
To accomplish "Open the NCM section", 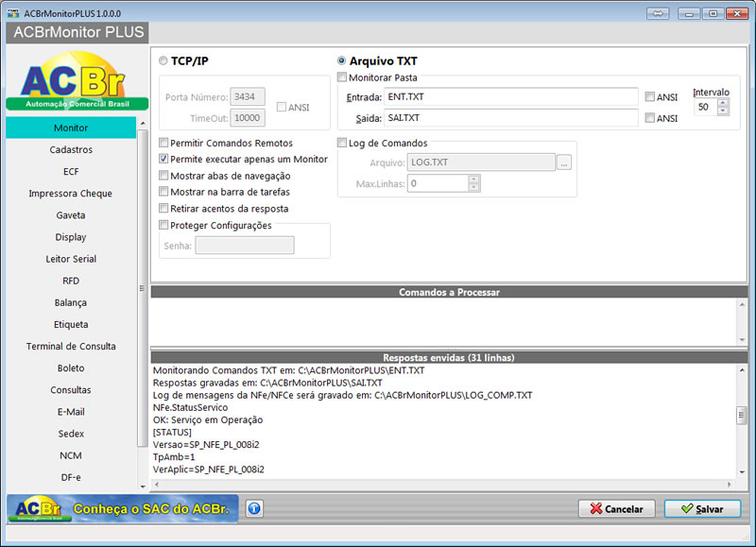I will tap(71, 455).
